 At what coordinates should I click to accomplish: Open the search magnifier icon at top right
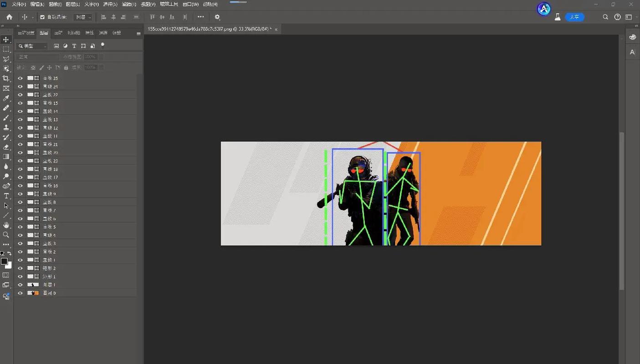(605, 17)
